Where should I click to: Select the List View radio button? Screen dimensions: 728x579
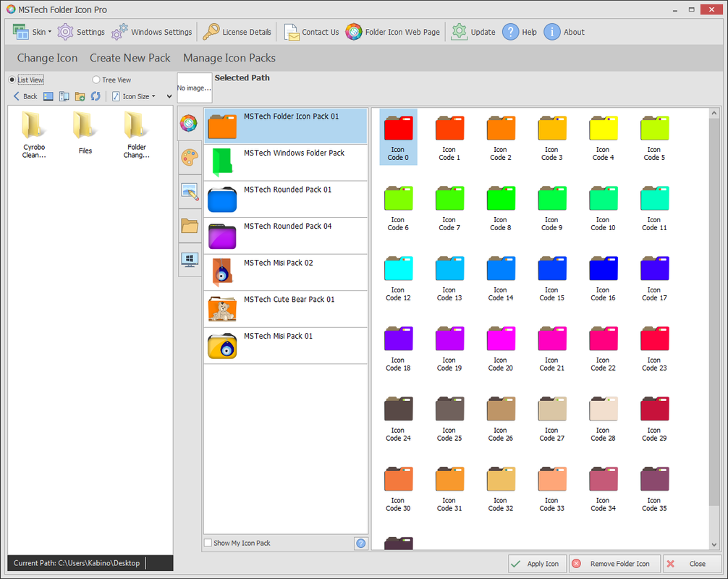(x=12, y=80)
